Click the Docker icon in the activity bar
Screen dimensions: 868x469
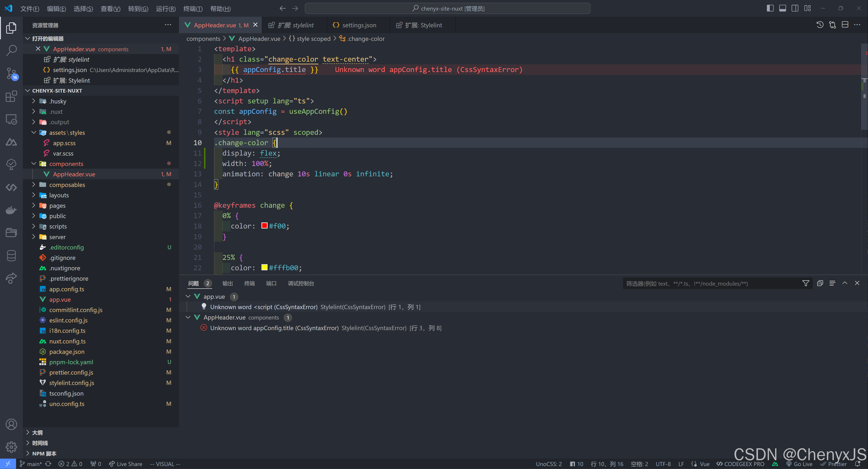click(x=11, y=210)
